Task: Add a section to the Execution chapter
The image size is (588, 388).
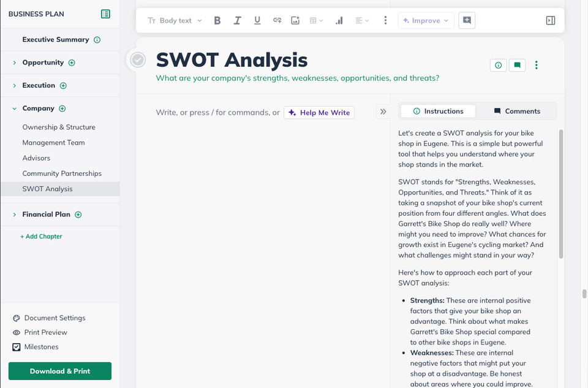Action: [x=63, y=86]
